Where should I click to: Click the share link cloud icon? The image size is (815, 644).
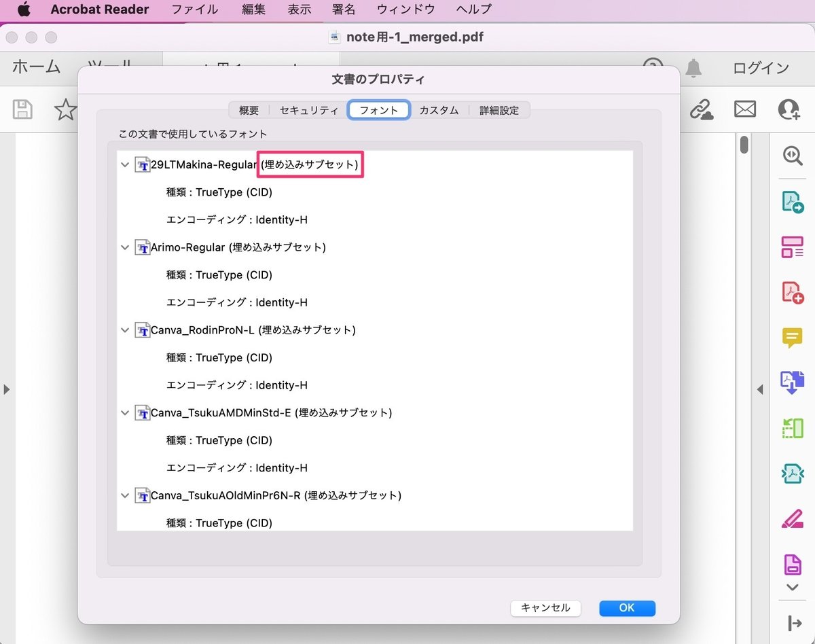[x=702, y=109]
